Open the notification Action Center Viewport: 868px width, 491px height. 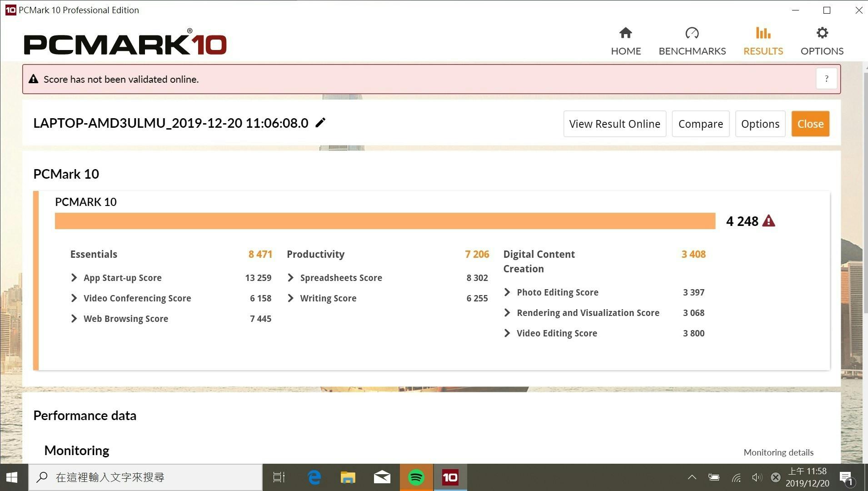pyautogui.click(x=848, y=478)
